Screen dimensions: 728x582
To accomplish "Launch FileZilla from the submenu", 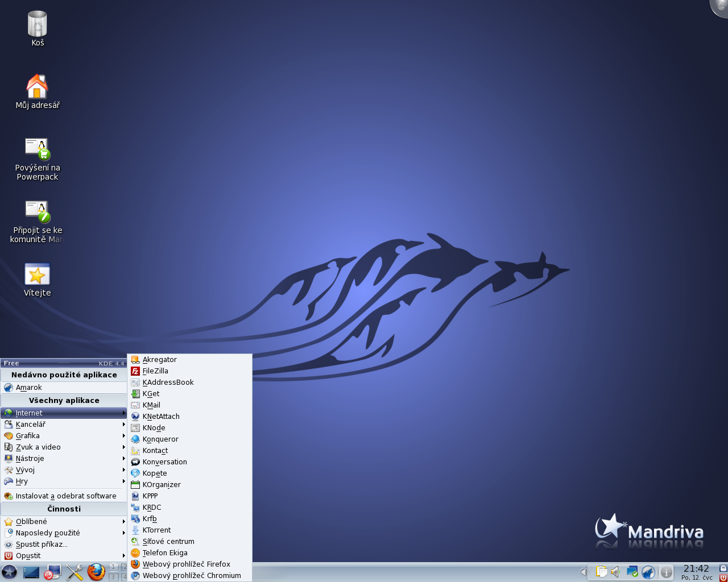I will 189,371.
